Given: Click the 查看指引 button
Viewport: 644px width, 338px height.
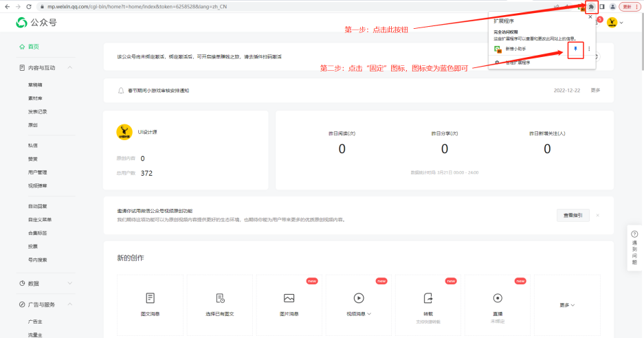Looking at the screenshot, I should click(573, 215).
